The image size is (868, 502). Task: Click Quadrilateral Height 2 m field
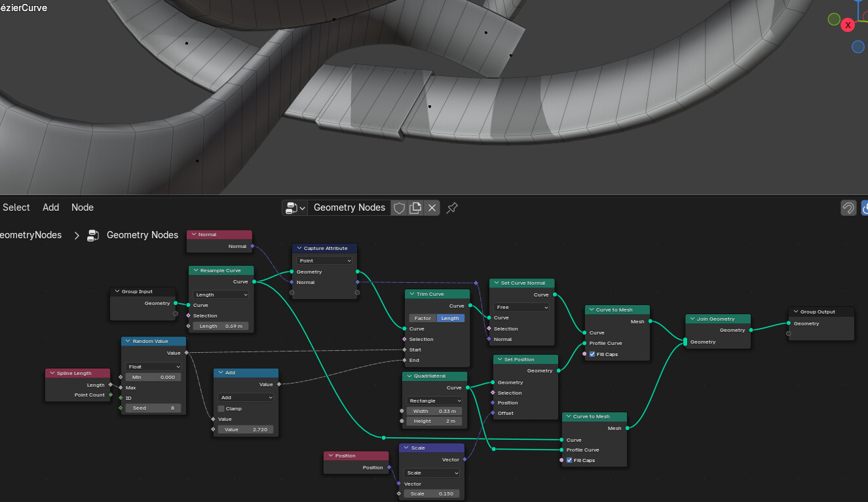click(x=434, y=421)
